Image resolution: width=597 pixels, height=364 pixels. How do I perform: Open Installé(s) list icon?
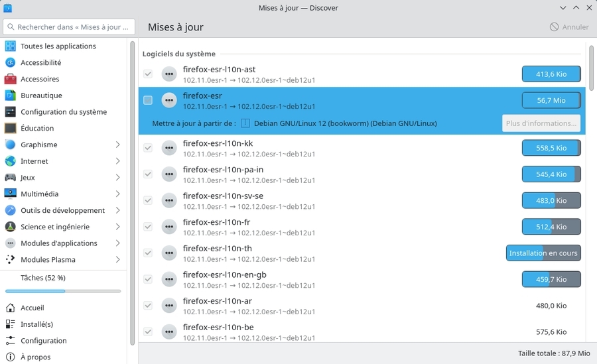pyautogui.click(x=10, y=324)
